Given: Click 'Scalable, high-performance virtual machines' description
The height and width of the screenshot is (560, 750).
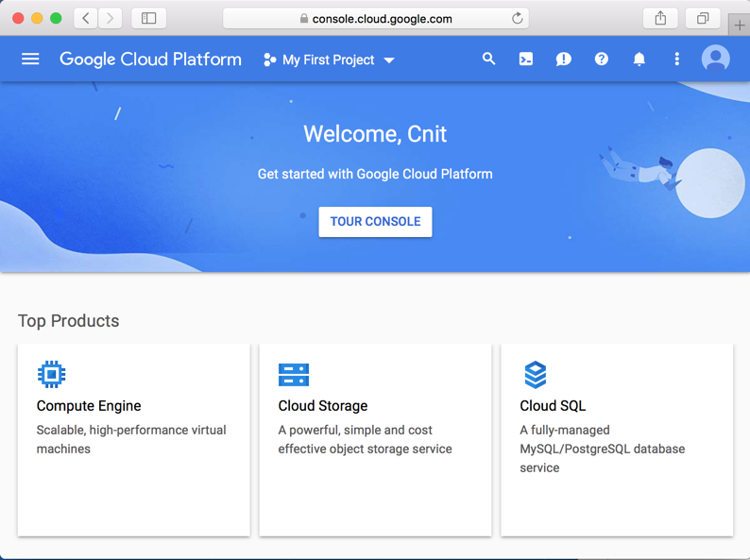Looking at the screenshot, I should pos(131,439).
